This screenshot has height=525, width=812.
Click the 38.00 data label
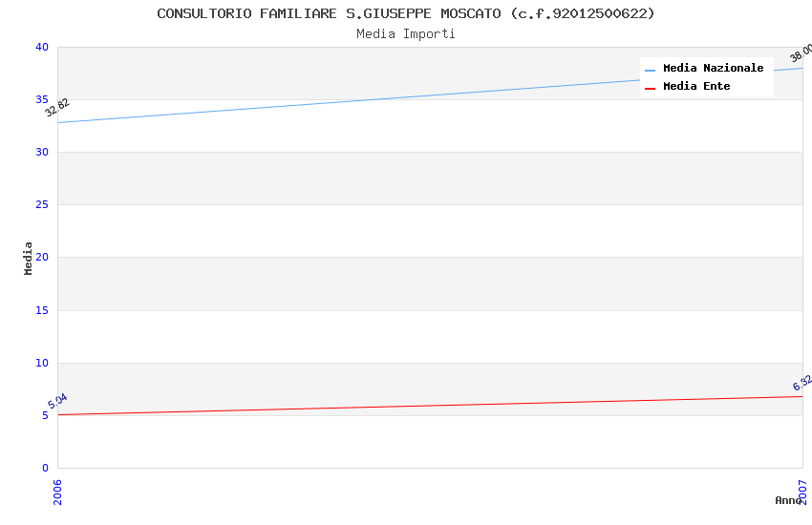pos(801,53)
